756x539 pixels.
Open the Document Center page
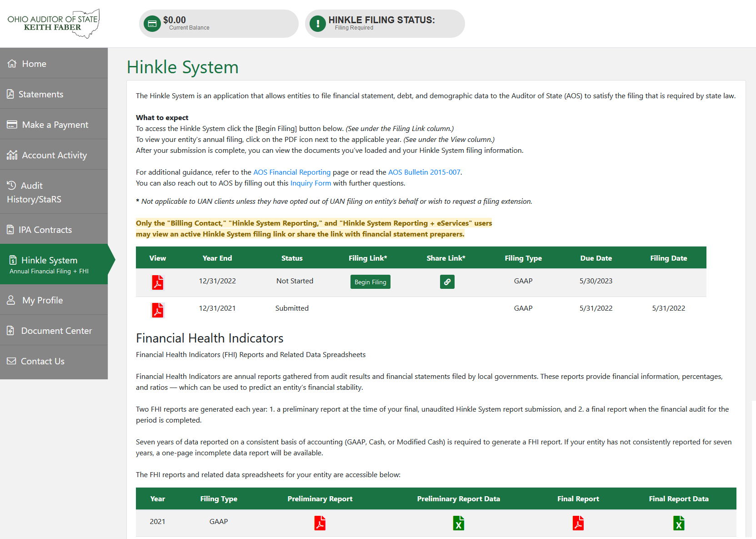click(x=56, y=331)
